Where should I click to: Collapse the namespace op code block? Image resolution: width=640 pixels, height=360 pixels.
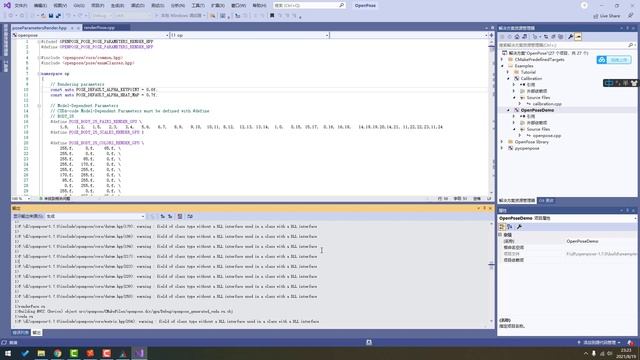click(39, 74)
